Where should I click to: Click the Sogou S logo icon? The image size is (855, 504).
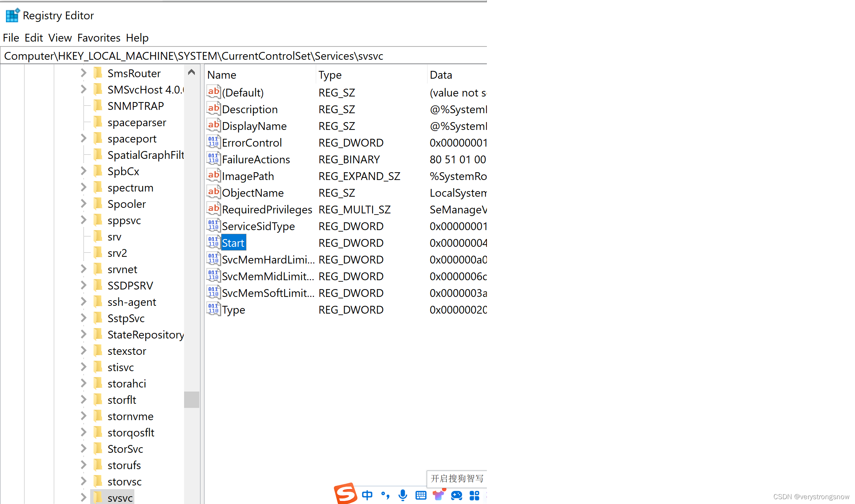(345, 494)
